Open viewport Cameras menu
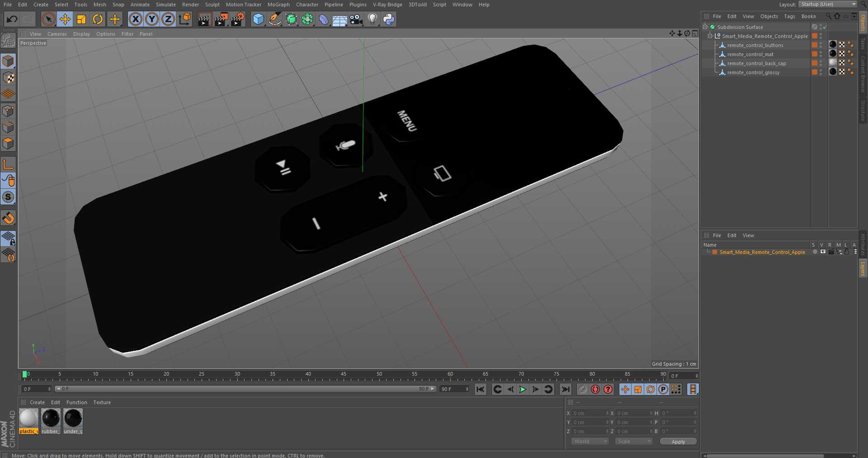Viewport: 868px width, 458px height. [x=57, y=34]
